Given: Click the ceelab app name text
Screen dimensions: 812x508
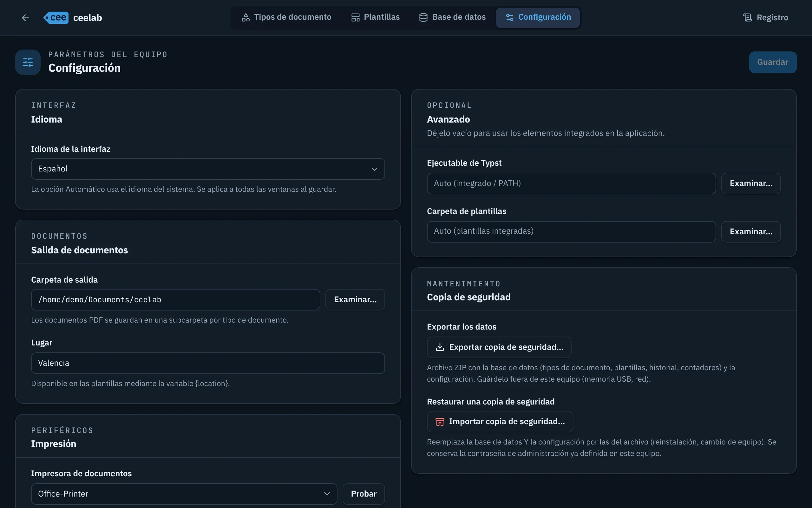Looking at the screenshot, I should point(88,17).
